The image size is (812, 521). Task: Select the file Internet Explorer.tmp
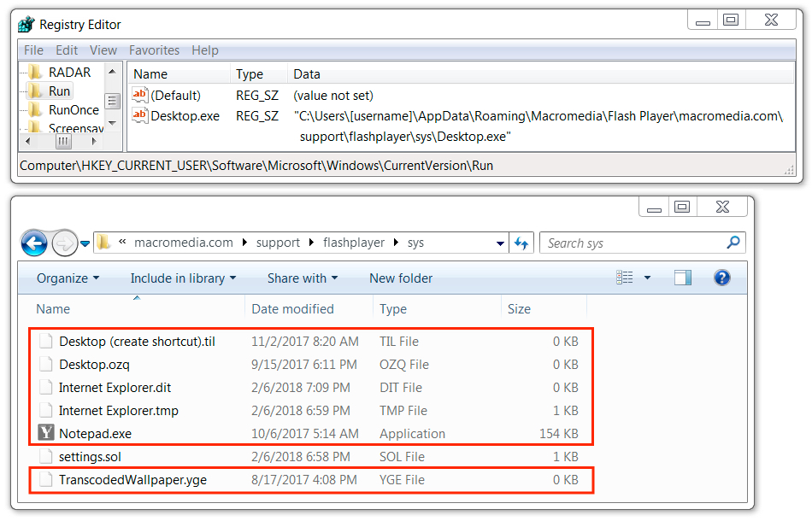(x=118, y=411)
